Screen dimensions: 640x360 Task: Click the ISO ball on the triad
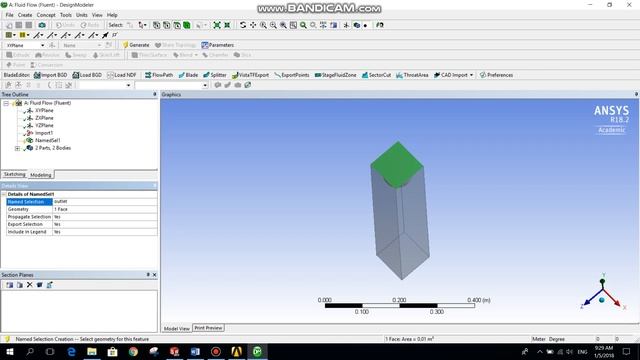point(601,300)
